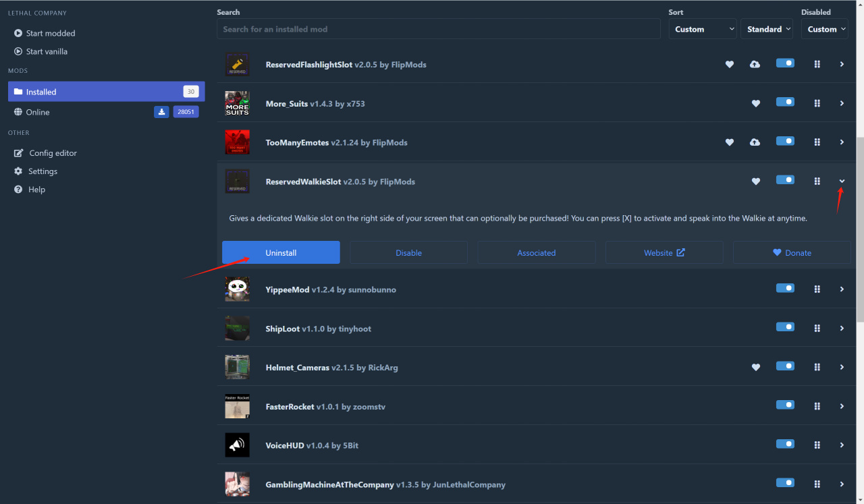
Task: Toggle ReservedWalkieSlot enabled switch
Action: [785, 179]
